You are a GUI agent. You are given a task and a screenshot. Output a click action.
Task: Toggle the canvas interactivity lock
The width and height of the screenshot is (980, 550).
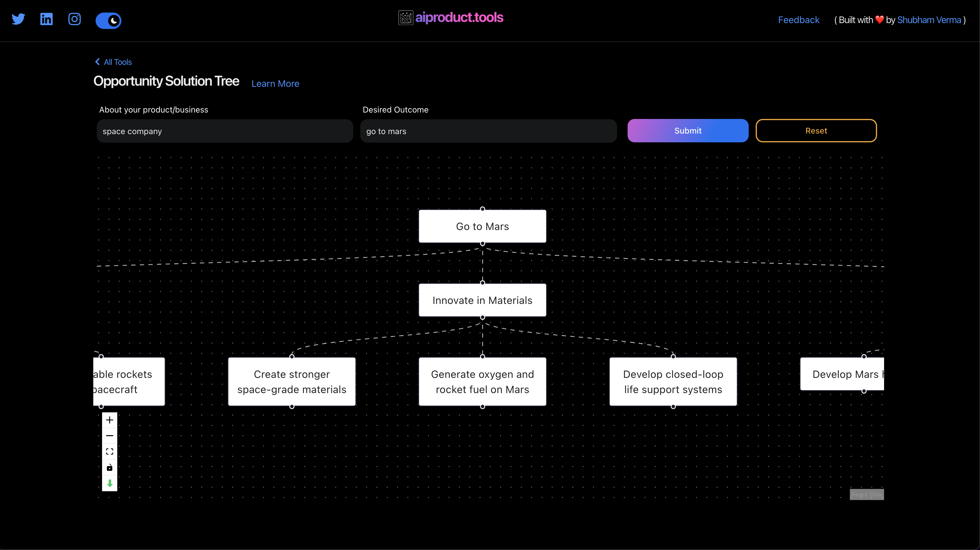pyautogui.click(x=110, y=468)
